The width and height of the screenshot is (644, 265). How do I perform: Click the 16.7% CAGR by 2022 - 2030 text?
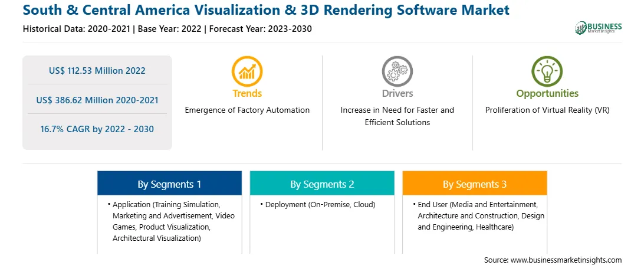97,129
